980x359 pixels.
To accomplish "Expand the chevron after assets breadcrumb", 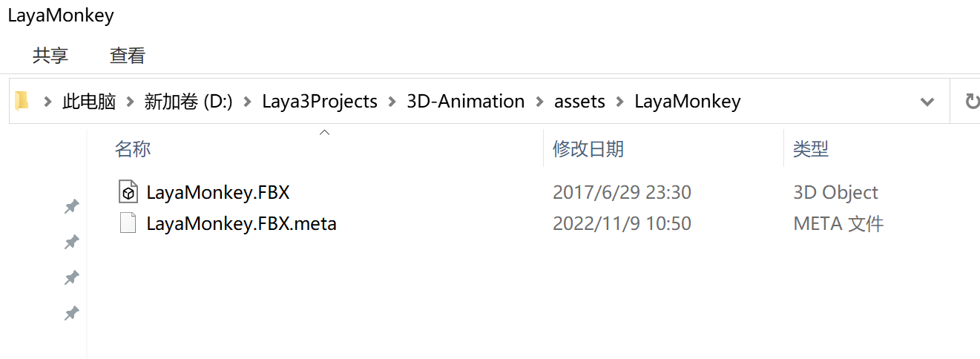I will pos(620,102).
